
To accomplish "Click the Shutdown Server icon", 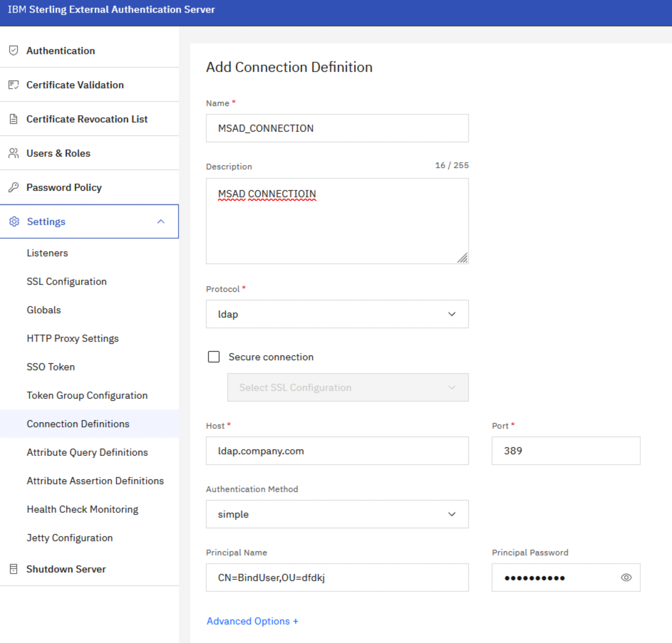I will [x=14, y=569].
